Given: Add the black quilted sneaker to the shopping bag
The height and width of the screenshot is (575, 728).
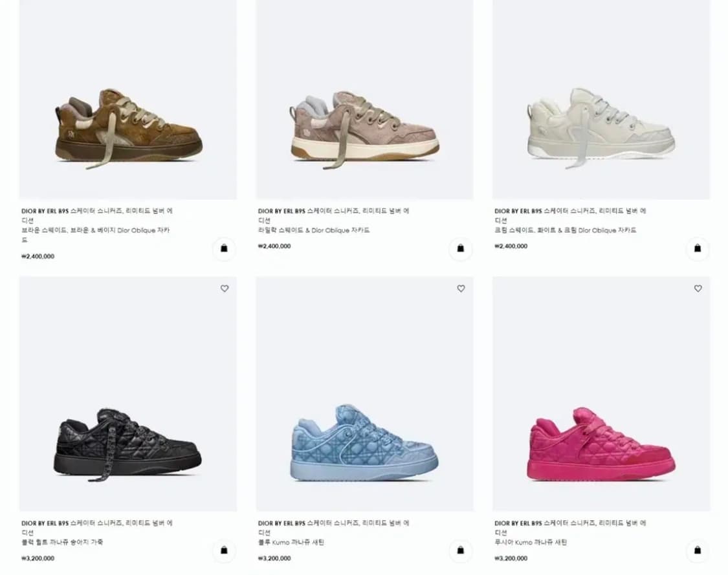Looking at the screenshot, I should (x=224, y=550).
